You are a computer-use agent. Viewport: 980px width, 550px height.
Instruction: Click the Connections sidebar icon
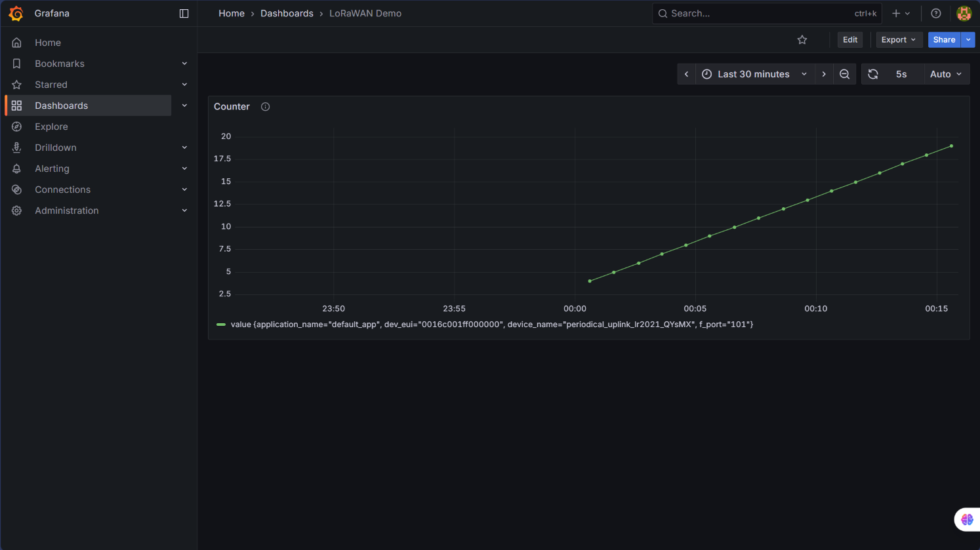pos(17,189)
